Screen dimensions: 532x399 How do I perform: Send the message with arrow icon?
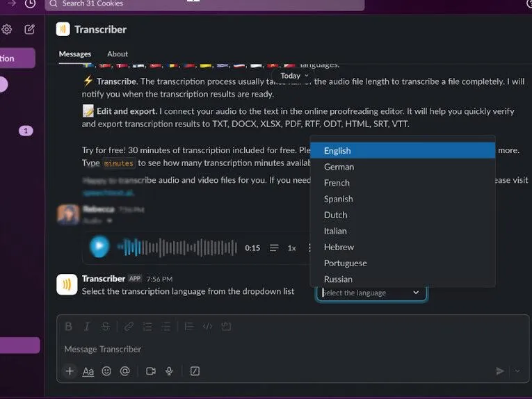point(500,371)
